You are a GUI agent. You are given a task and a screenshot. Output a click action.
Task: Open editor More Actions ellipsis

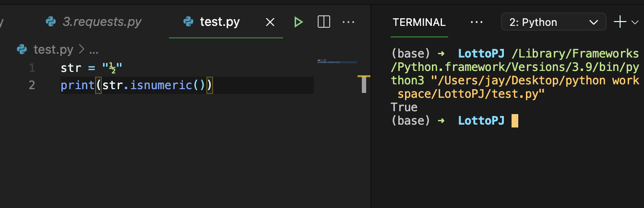point(348,22)
